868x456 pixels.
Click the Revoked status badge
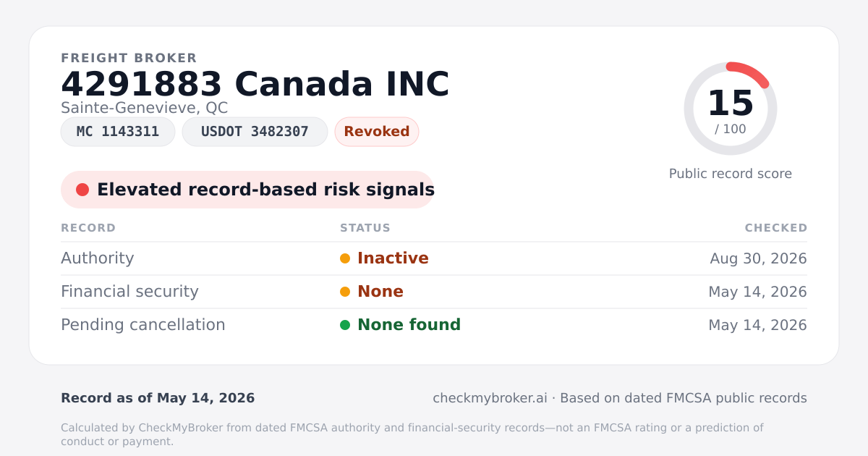pyautogui.click(x=377, y=132)
